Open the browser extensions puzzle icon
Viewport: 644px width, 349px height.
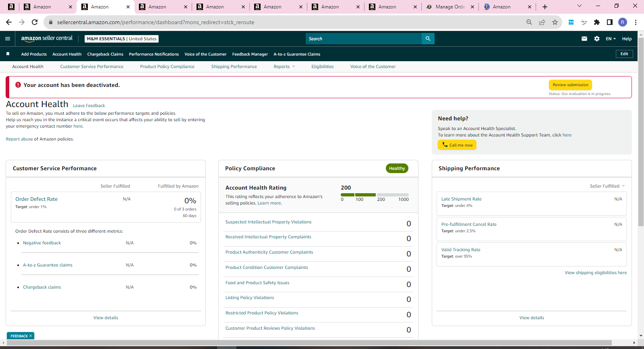coord(597,22)
